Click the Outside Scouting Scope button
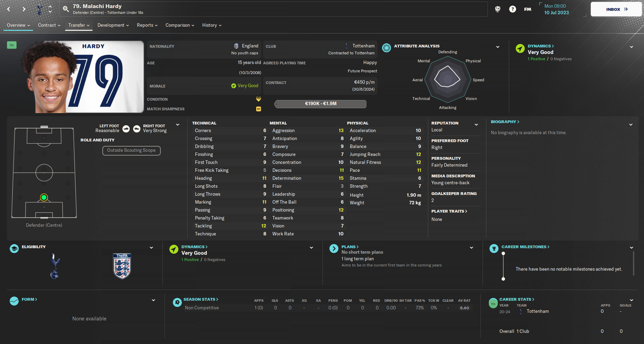This screenshot has height=344, width=644. pos(131,150)
